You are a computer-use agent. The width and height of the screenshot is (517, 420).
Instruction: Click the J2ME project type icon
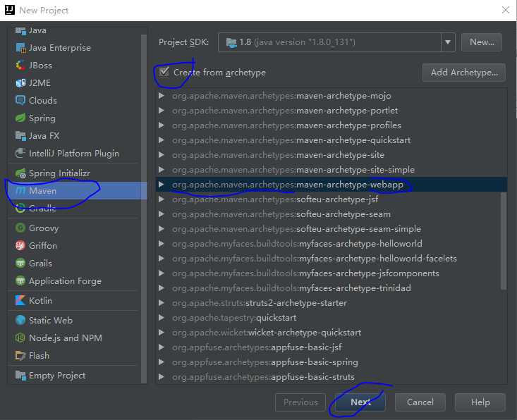(20, 83)
